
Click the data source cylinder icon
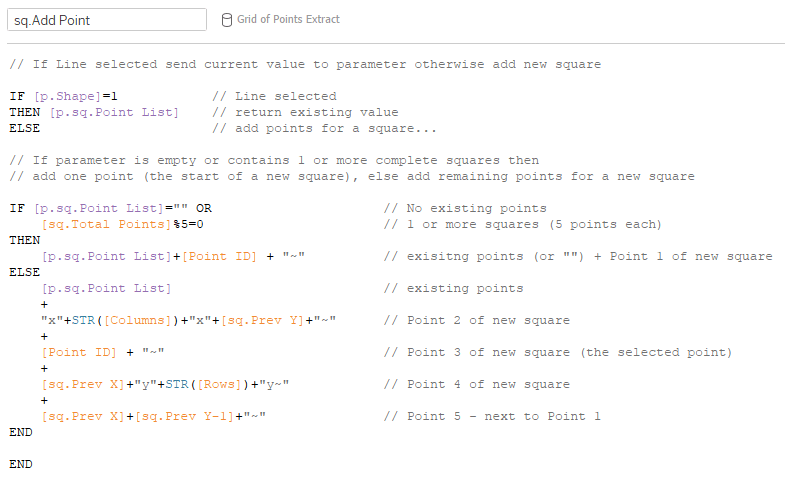tap(226, 19)
